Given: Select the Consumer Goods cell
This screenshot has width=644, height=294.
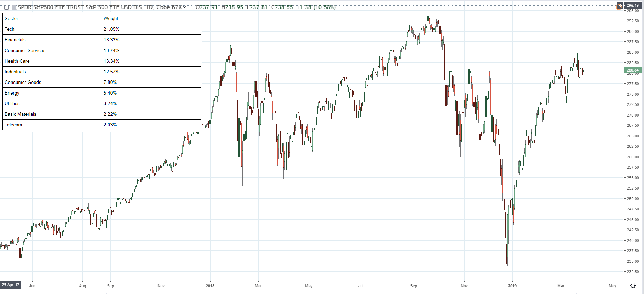Looking at the screenshot, I should pos(52,82).
